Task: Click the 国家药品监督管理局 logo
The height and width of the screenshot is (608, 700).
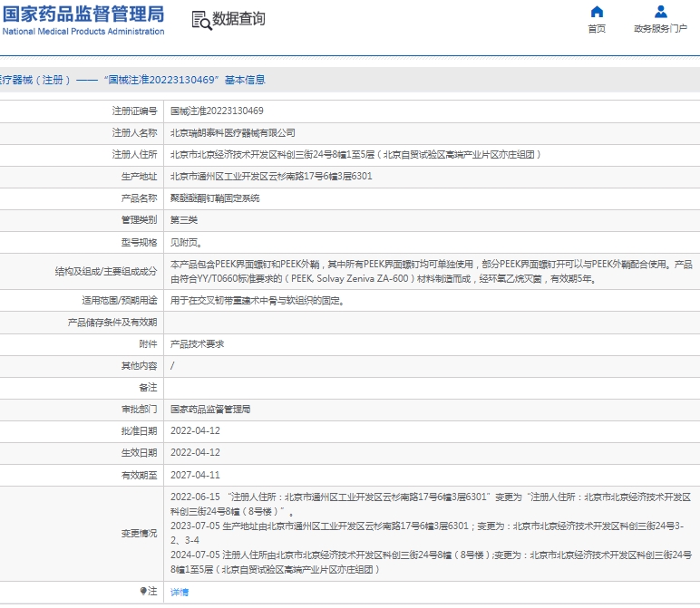Action: pos(83,13)
